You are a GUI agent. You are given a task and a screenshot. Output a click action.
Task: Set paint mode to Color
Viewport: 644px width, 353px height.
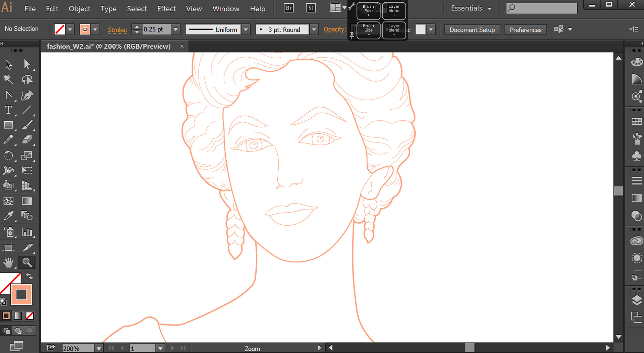[x=6, y=315]
